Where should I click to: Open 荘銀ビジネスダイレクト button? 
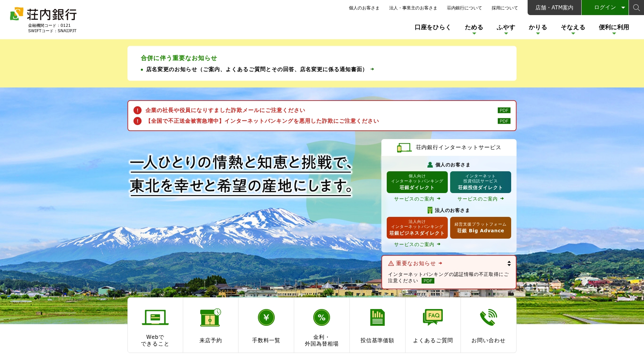[x=417, y=228]
